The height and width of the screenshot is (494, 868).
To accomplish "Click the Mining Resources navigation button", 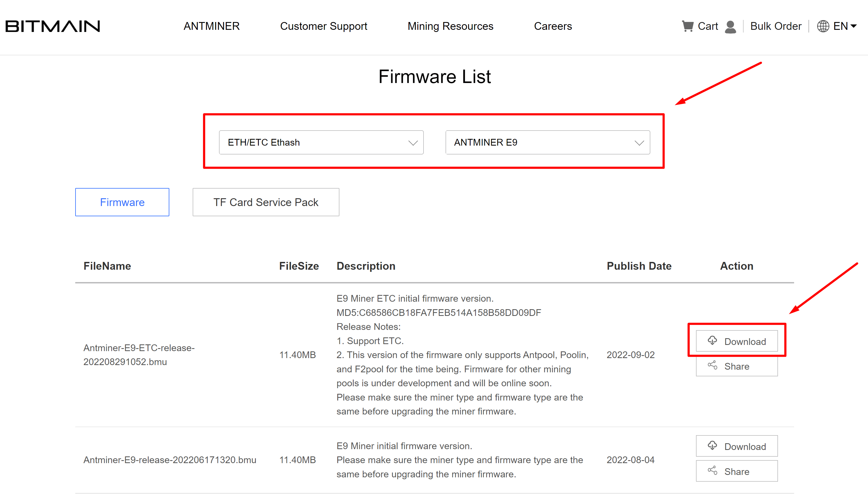I will pos(450,26).
